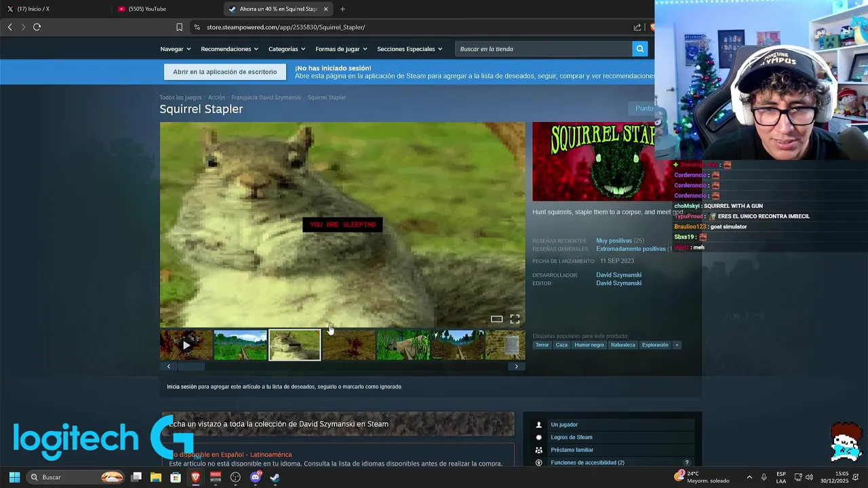Select the Terror tag
Image resolution: width=868 pixels, height=488 pixels.
coord(542,345)
